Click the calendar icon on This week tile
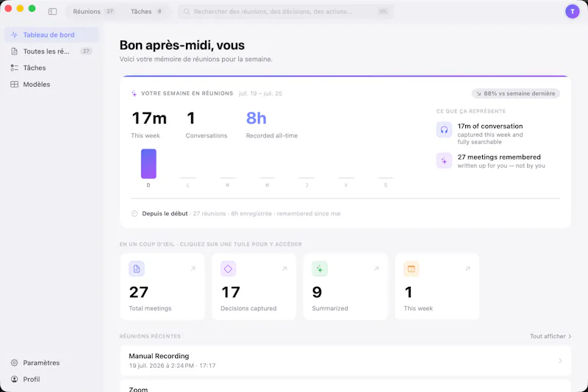 [411, 268]
